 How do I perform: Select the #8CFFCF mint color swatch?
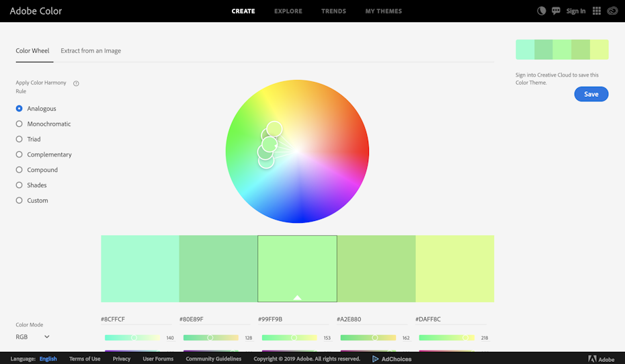click(x=140, y=269)
